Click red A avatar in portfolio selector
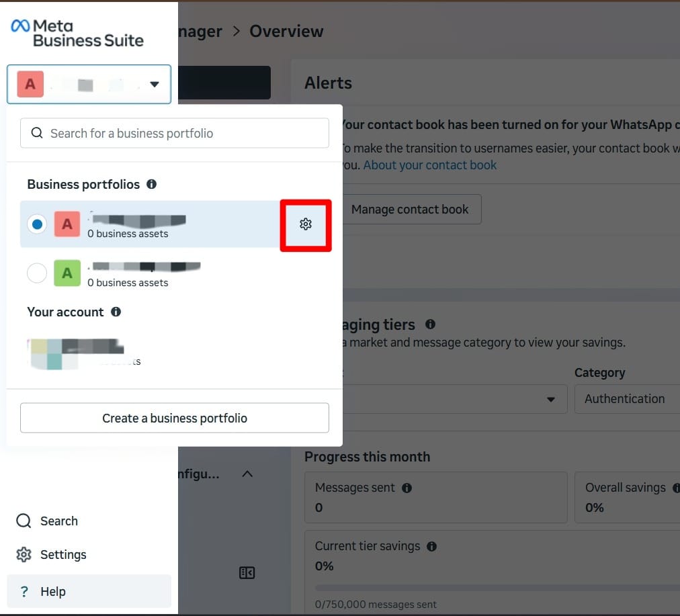 (x=30, y=84)
